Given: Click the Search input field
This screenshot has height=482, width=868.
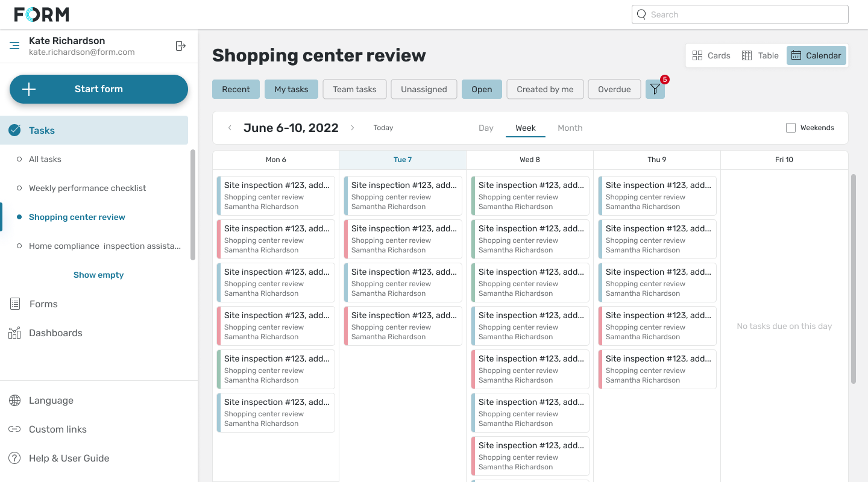Looking at the screenshot, I should click(740, 14).
